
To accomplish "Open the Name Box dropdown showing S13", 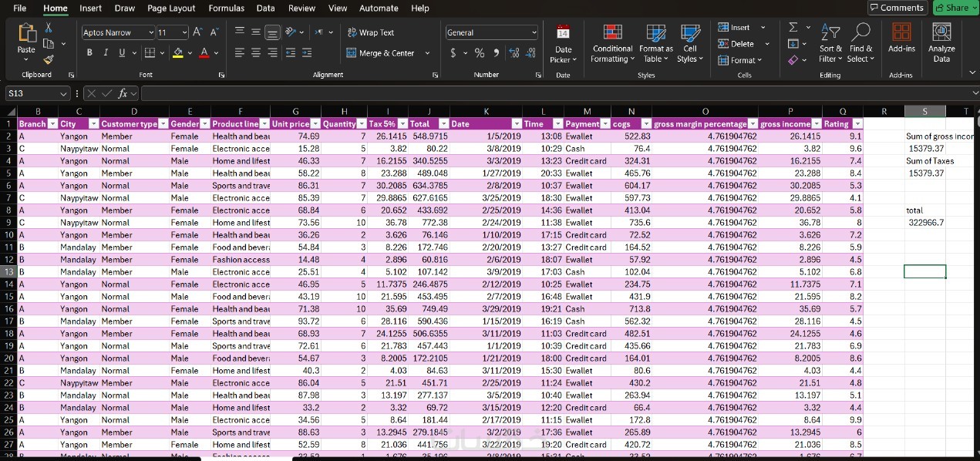I will [64, 93].
